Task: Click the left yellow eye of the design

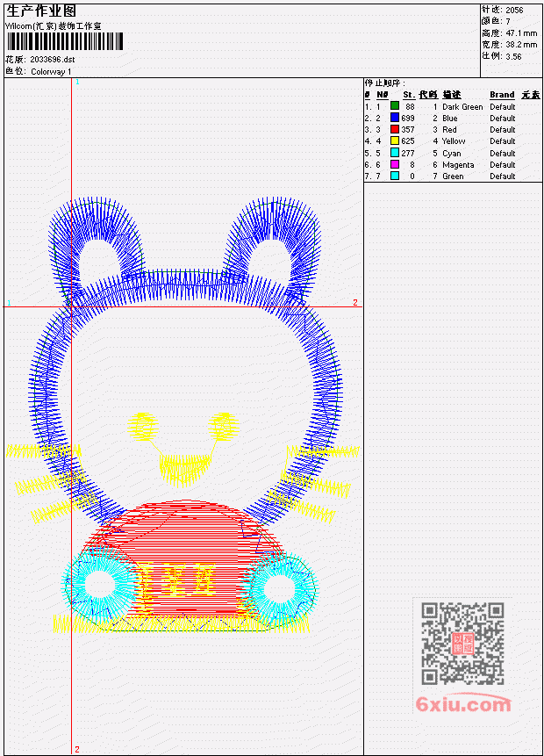Action: [143, 426]
